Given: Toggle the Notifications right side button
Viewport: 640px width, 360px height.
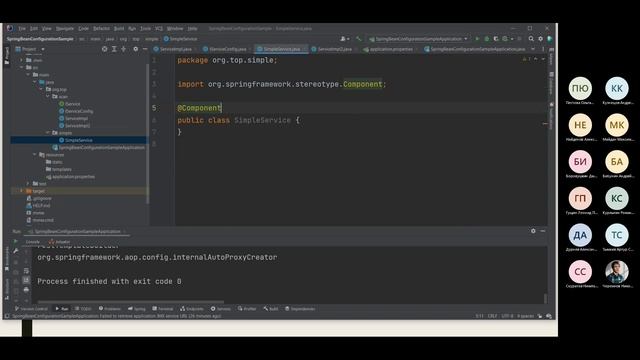Looking at the screenshot, I should point(551,116).
